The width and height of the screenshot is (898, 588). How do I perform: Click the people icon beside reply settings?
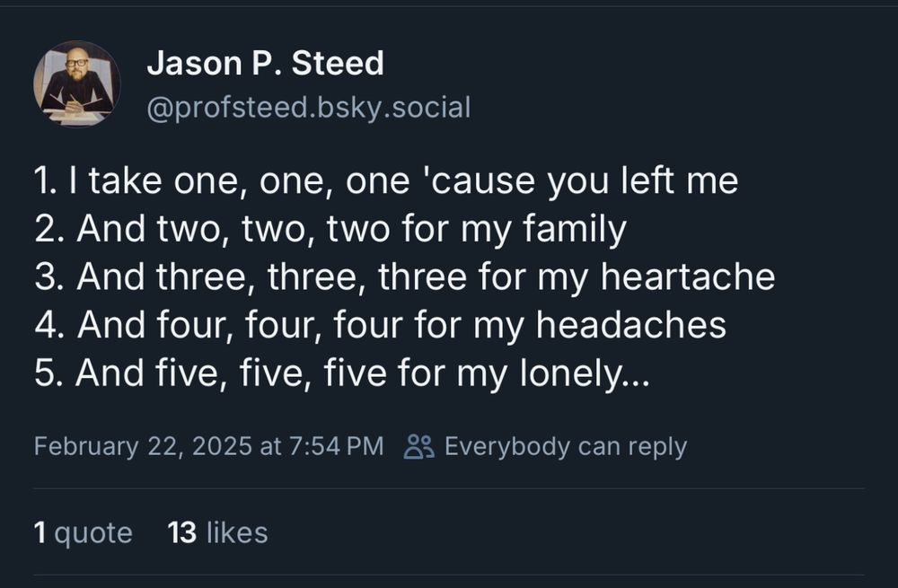click(418, 446)
